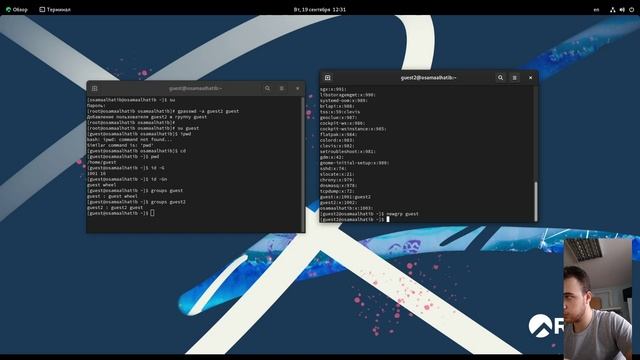Click the 'osamaalhatib:x:1003:' line

point(347,209)
